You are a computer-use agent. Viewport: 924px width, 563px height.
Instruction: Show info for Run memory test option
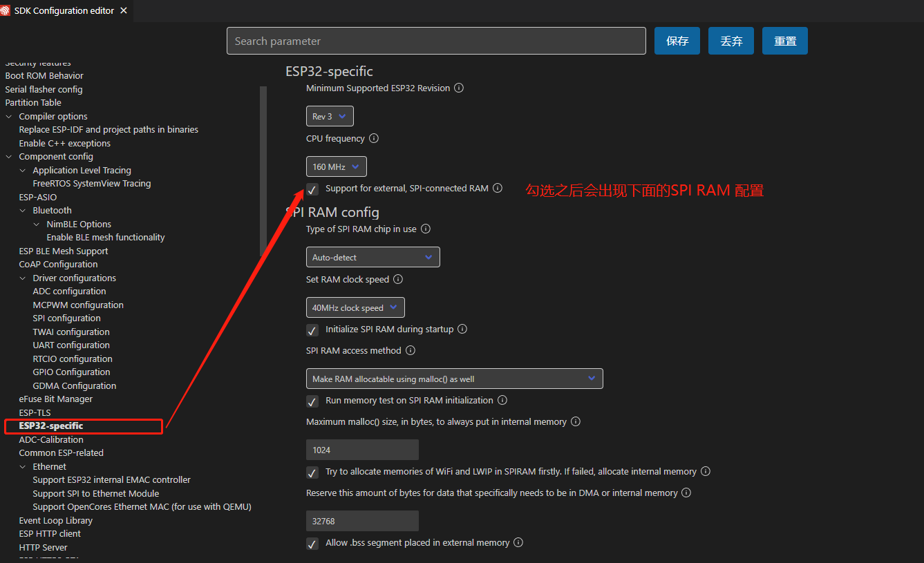tap(502, 400)
